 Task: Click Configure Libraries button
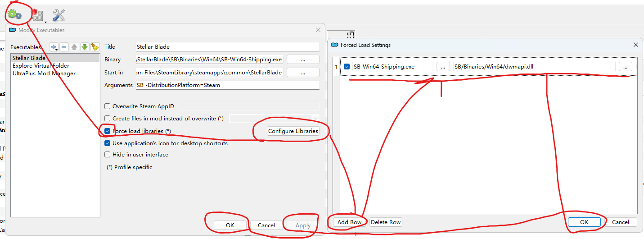pos(293,131)
